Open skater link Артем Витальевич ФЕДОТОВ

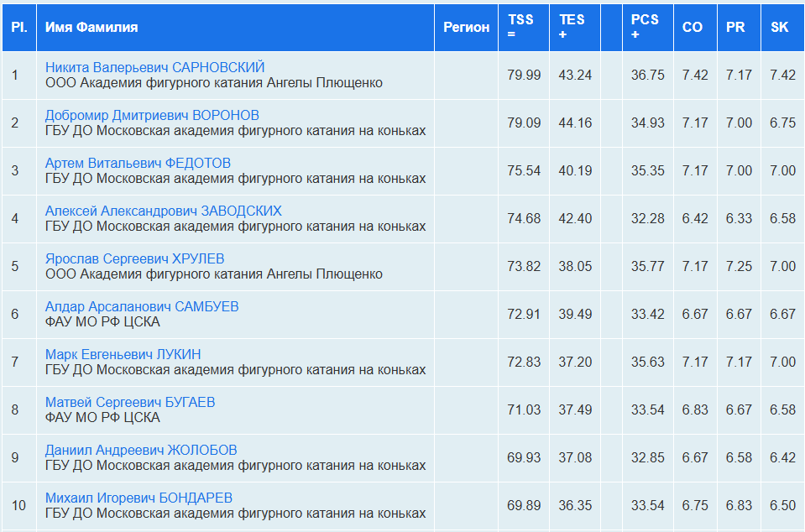point(138,163)
